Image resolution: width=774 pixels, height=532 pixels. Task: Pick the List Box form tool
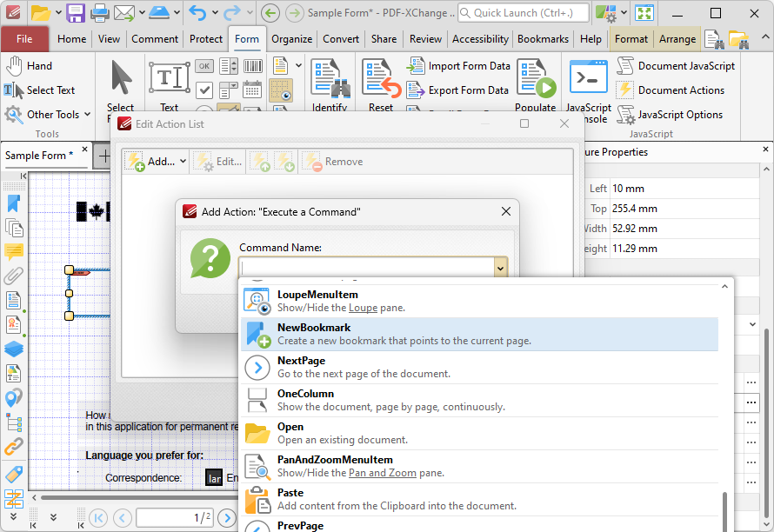pyautogui.click(x=229, y=66)
